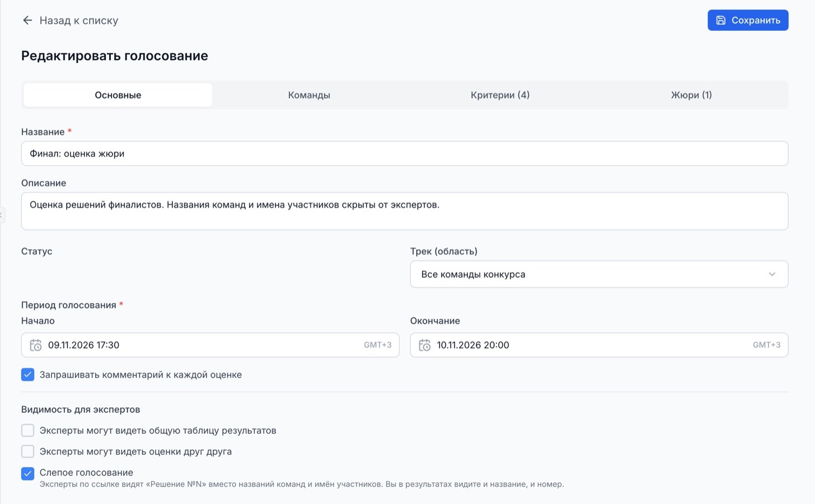Click the GMT+3 label in the Начало field
This screenshot has width=815, height=504.
(378, 345)
